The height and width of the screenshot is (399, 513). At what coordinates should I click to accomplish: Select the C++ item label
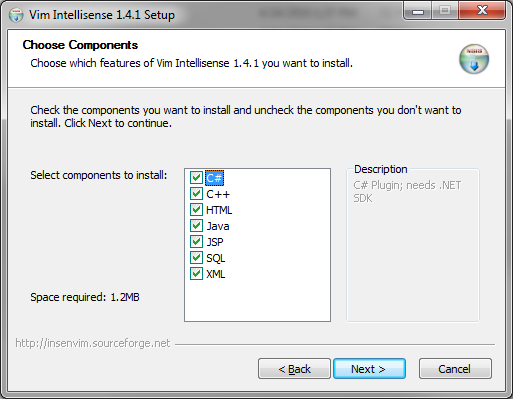(x=218, y=194)
